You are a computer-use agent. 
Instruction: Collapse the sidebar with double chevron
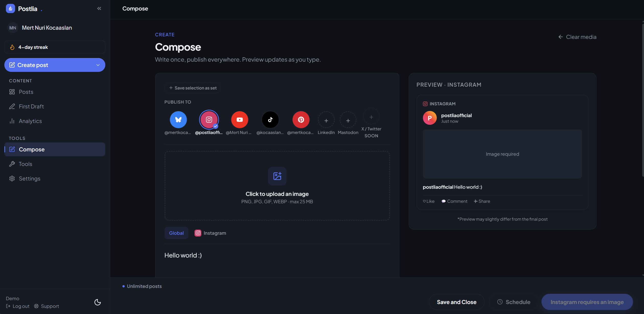pyautogui.click(x=99, y=8)
